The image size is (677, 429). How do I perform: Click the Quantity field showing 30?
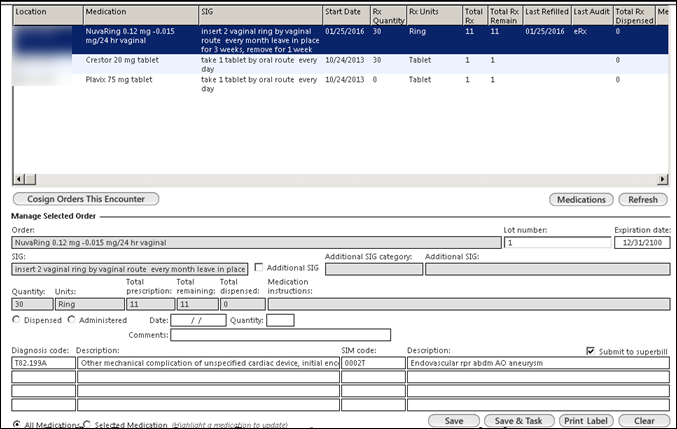coord(32,304)
